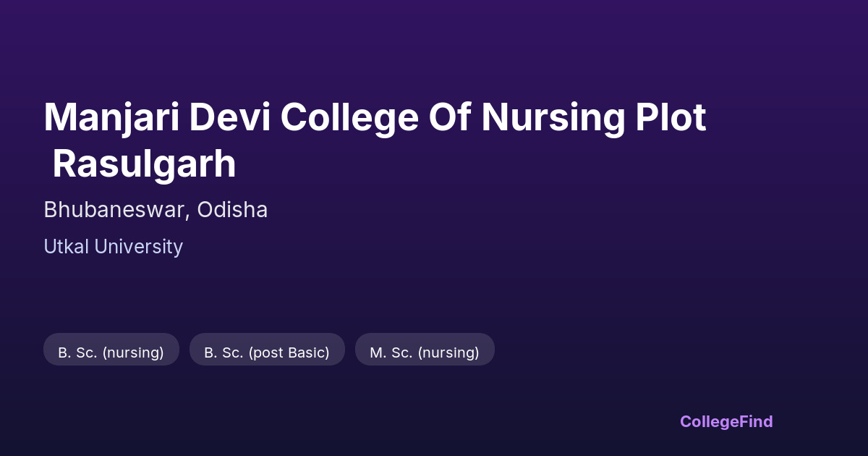Click "M. Sc." inside the last chip
This screenshot has height=456, width=868.
pyautogui.click(x=391, y=352)
